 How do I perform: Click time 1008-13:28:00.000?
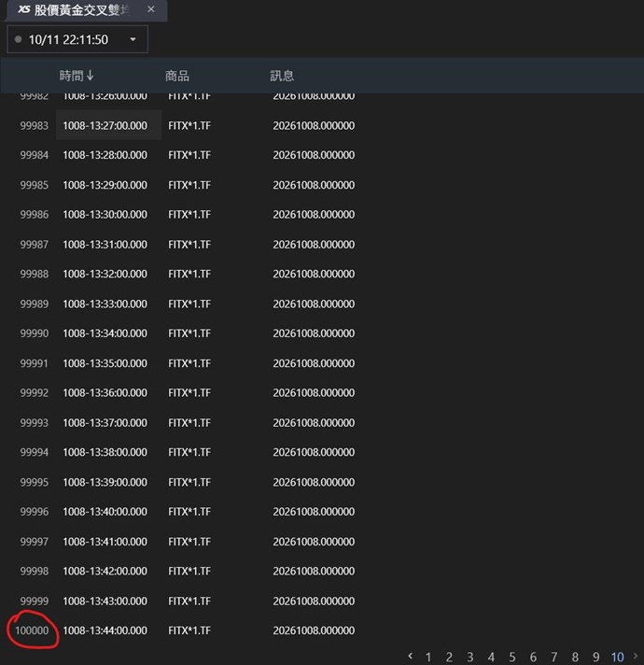tap(105, 155)
